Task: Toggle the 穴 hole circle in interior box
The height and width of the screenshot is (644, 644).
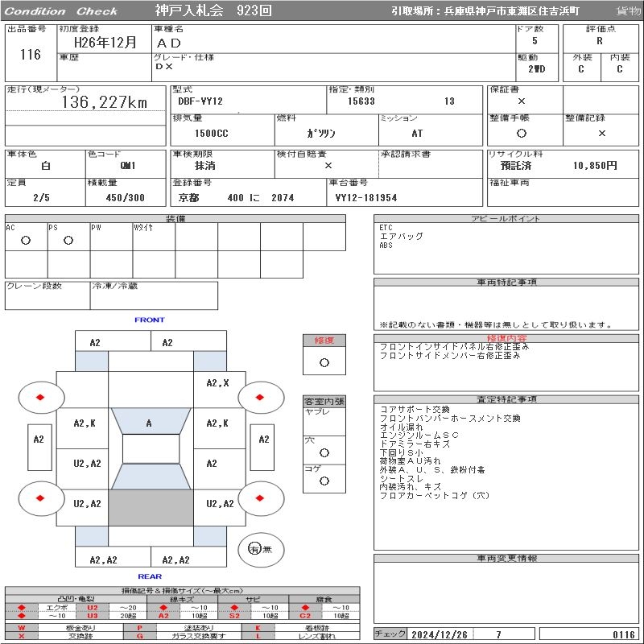Action: pyautogui.click(x=324, y=452)
